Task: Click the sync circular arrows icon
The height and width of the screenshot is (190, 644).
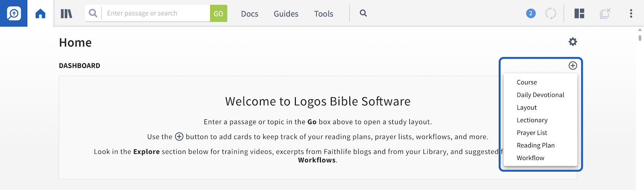Action: (551, 13)
